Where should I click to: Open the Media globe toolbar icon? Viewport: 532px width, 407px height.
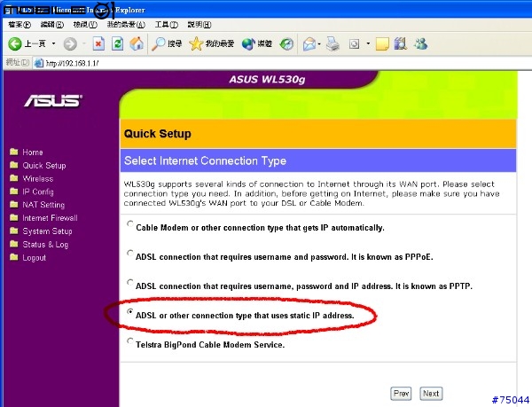[248, 43]
